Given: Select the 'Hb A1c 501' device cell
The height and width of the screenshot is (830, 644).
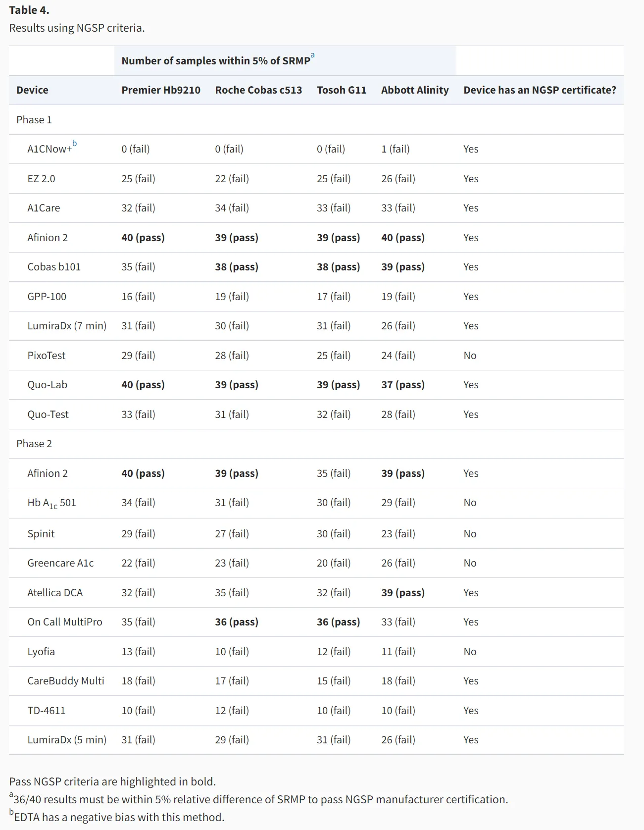Looking at the screenshot, I should click(52, 503).
